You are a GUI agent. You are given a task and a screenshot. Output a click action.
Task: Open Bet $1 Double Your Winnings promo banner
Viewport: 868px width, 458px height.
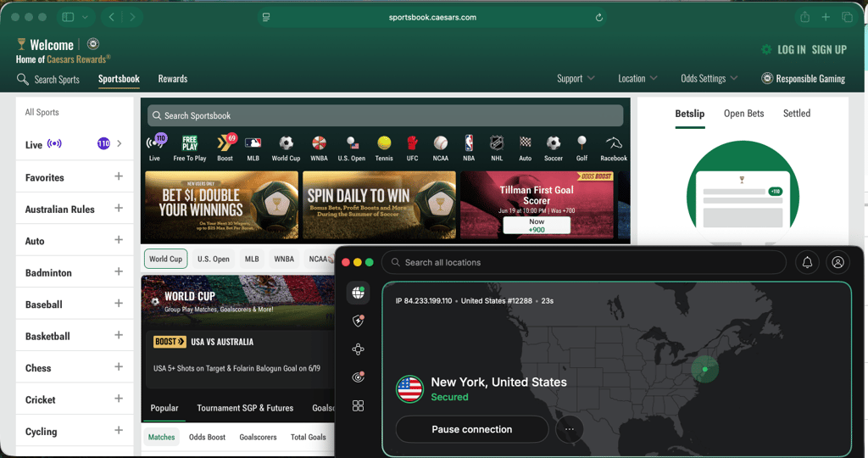tap(221, 205)
